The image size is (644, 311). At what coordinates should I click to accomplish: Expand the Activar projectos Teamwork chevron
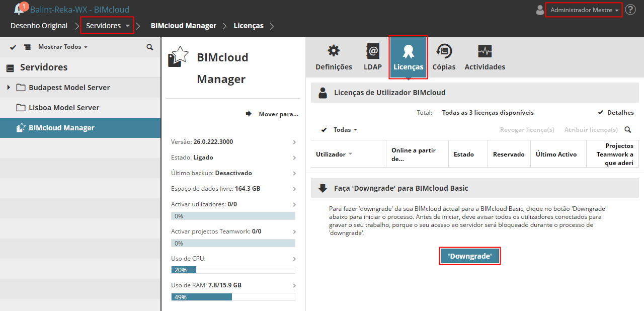coord(295,232)
